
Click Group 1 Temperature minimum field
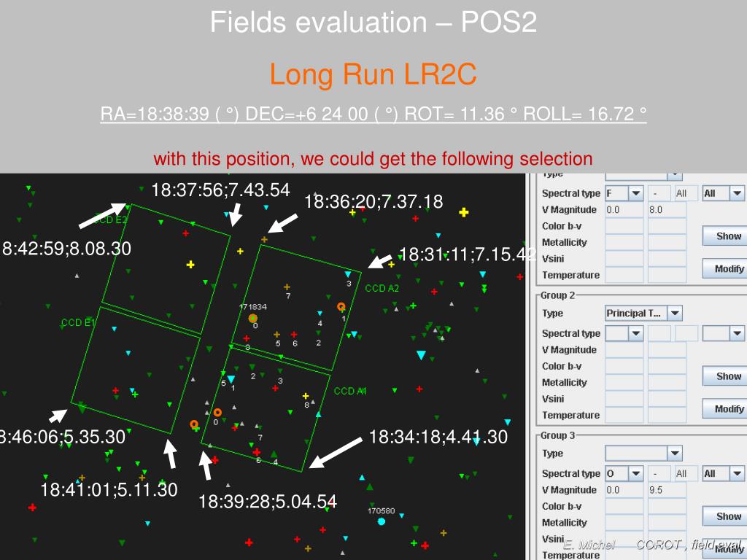pos(624,275)
